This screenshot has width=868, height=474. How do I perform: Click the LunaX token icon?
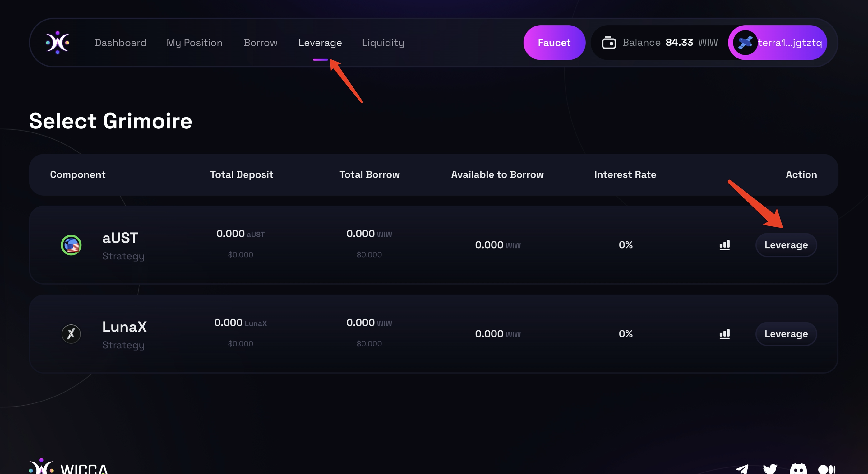71,334
